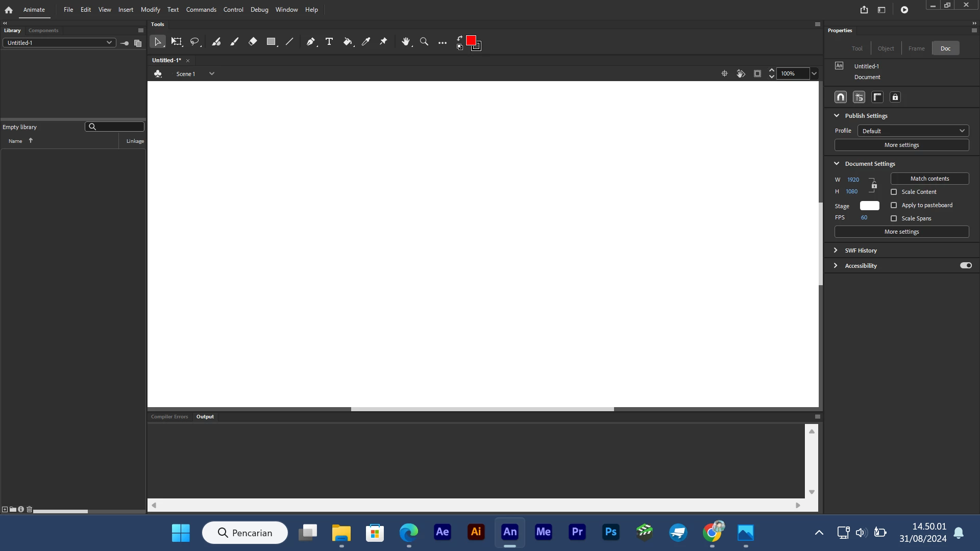
Task: Open the Modify menu
Action: click(x=150, y=10)
